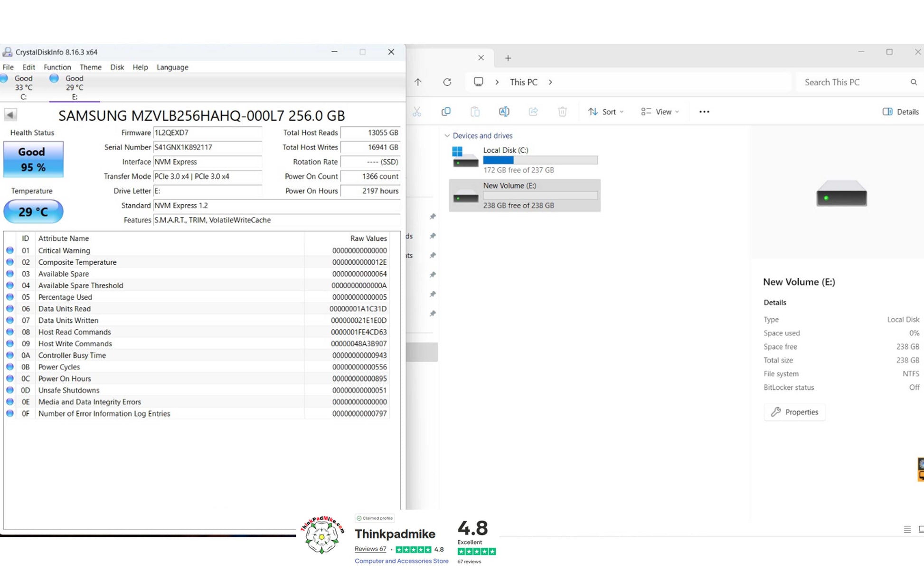Open the Sort dropdown
This screenshot has height=581, width=924.
[x=606, y=112]
